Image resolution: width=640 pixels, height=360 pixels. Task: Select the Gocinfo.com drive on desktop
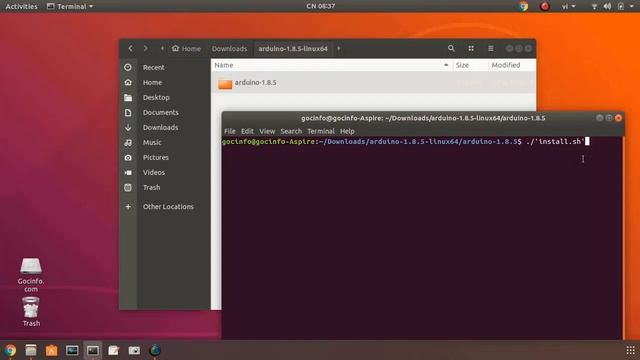pos(31,274)
